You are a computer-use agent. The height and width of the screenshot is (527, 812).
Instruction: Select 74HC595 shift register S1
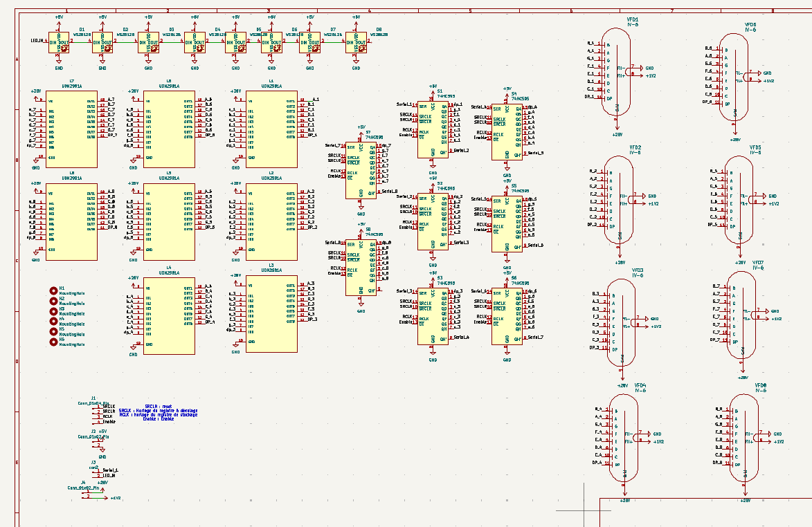(433, 129)
